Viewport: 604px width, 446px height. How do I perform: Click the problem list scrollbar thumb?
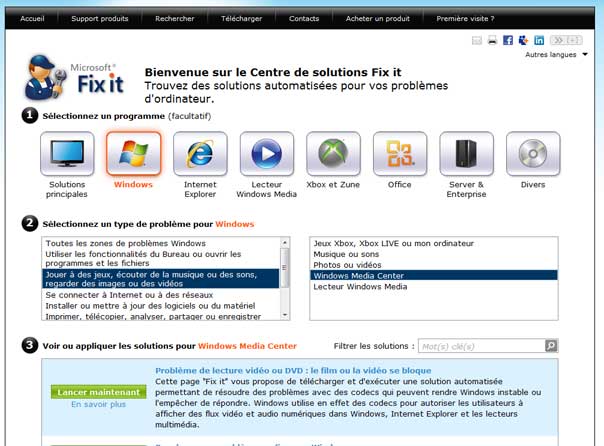pyautogui.click(x=285, y=268)
